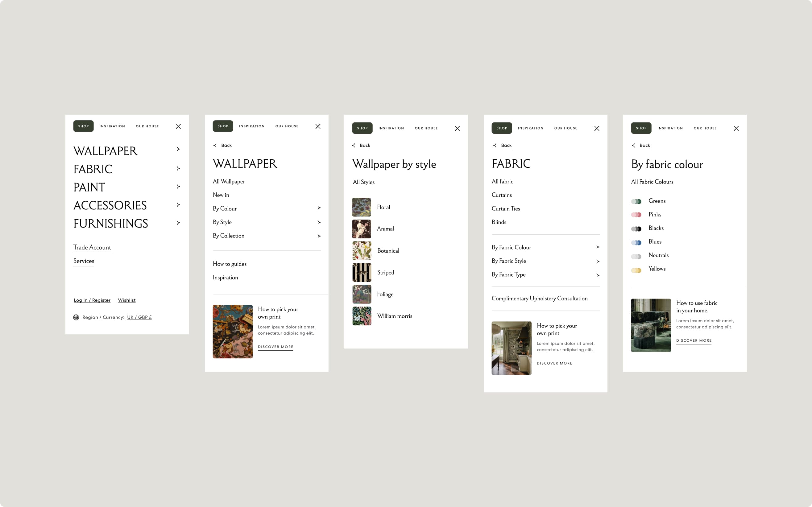
Task: Select OUR HOUSE tab in FABRIC panel
Action: (566, 128)
